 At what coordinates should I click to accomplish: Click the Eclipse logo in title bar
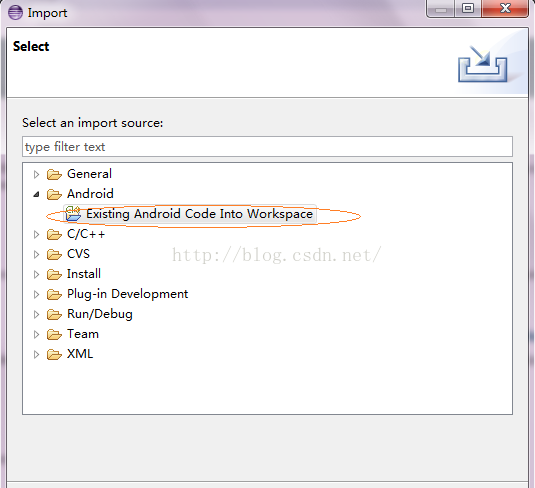point(15,13)
